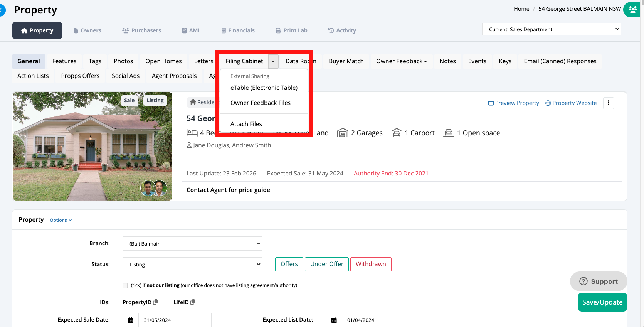Click the green users icon at top right
This screenshot has height=327, width=644.
(x=632, y=9)
